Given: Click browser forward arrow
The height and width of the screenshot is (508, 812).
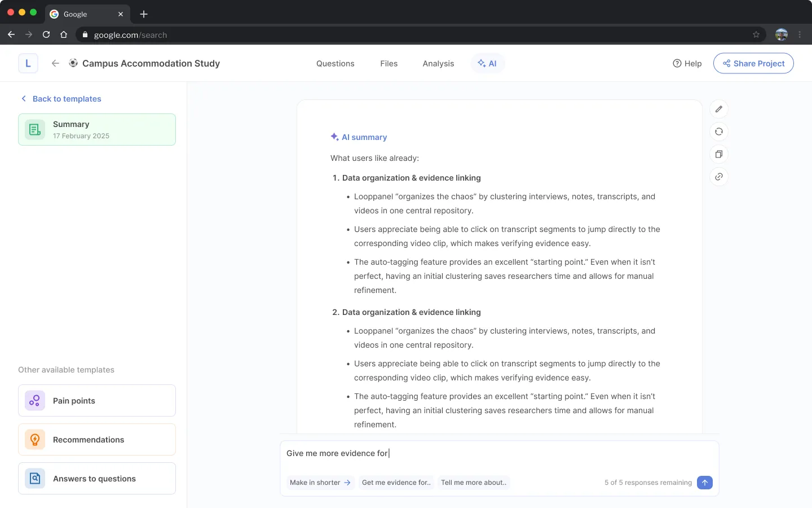Looking at the screenshot, I should click(x=29, y=34).
